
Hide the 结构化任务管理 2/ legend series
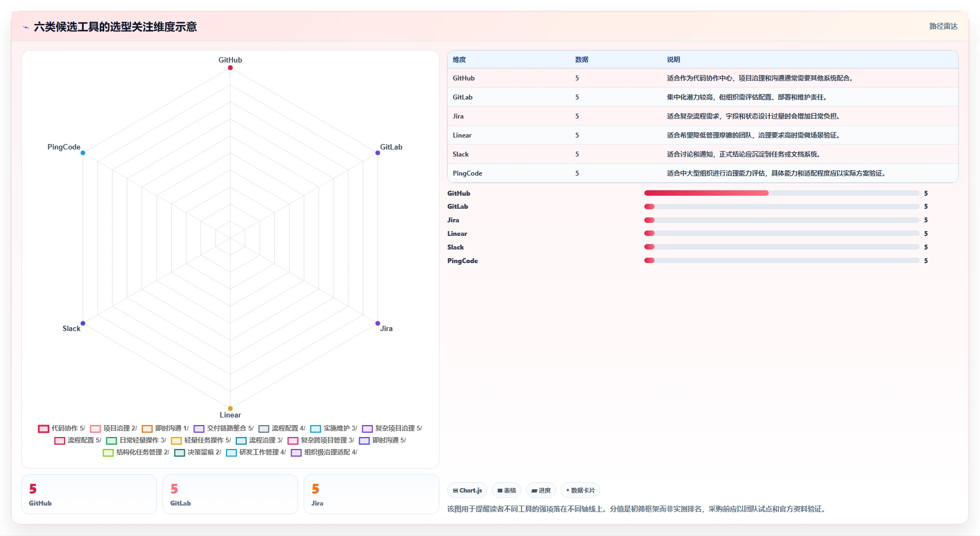point(136,452)
